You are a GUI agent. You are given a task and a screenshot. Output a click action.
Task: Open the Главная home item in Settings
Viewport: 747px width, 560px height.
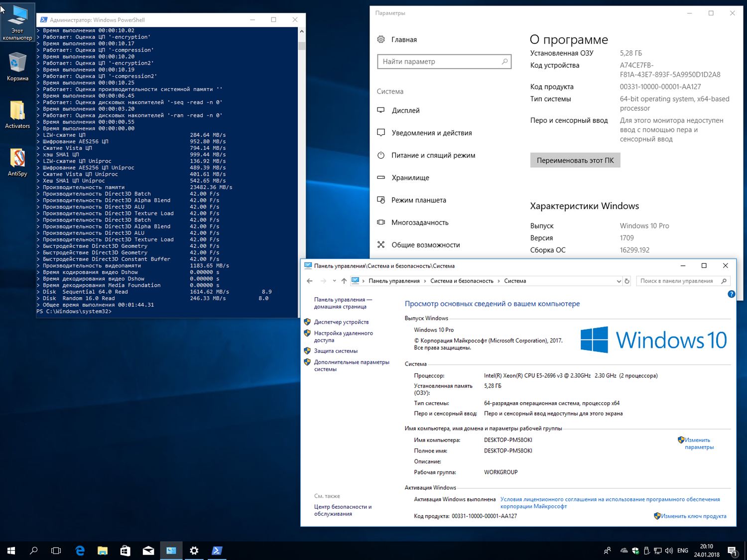coord(403,40)
